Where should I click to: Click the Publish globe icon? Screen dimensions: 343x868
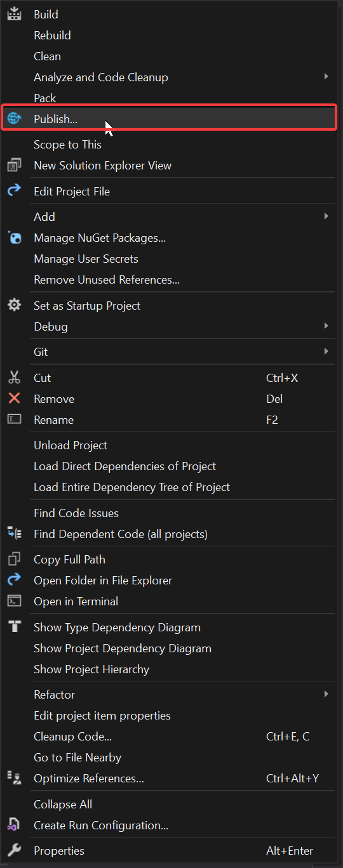coord(14,119)
